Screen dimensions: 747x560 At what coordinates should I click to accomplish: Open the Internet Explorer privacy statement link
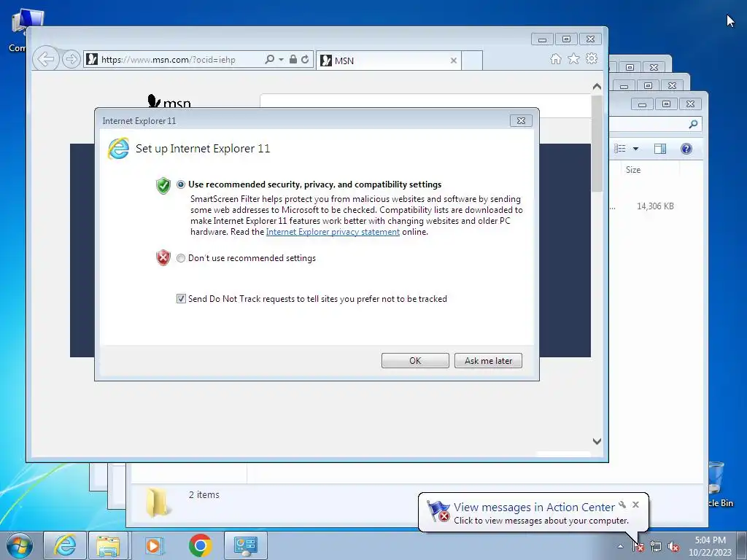[x=333, y=232]
